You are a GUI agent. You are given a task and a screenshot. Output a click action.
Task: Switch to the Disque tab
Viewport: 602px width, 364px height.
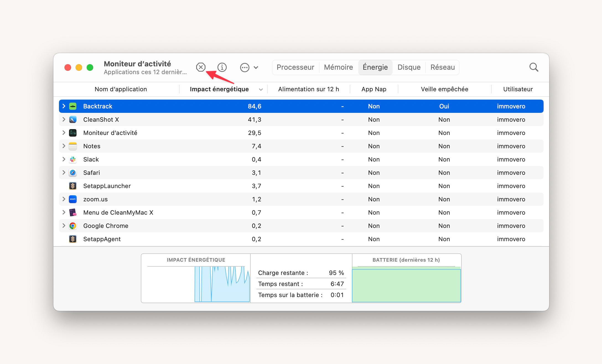[x=409, y=67]
